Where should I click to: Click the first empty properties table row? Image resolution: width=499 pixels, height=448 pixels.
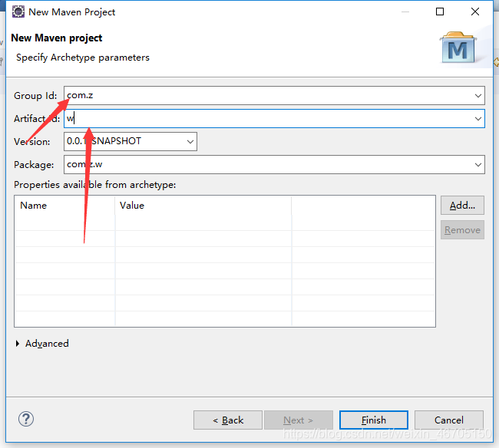[x=225, y=222]
